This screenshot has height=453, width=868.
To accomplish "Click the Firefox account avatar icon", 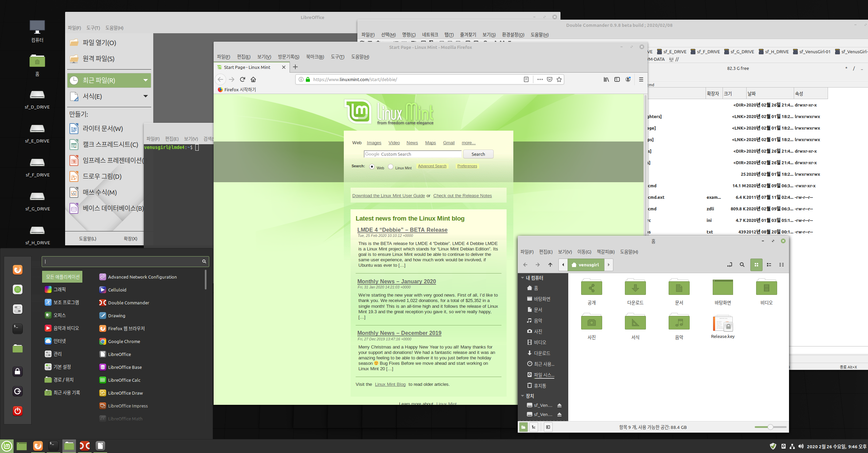I will coord(628,79).
